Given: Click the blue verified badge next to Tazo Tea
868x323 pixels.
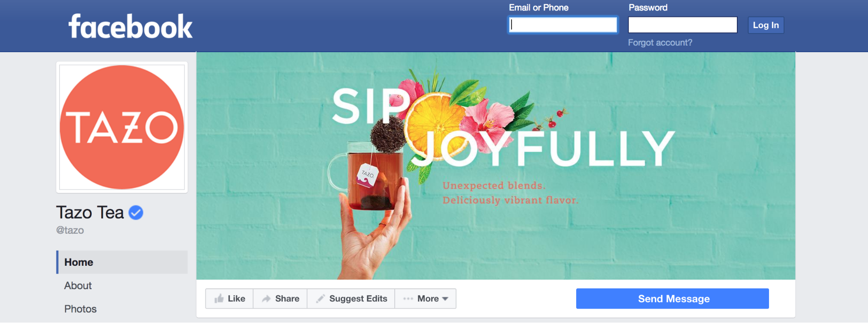Looking at the screenshot, I should coord(136,213).
